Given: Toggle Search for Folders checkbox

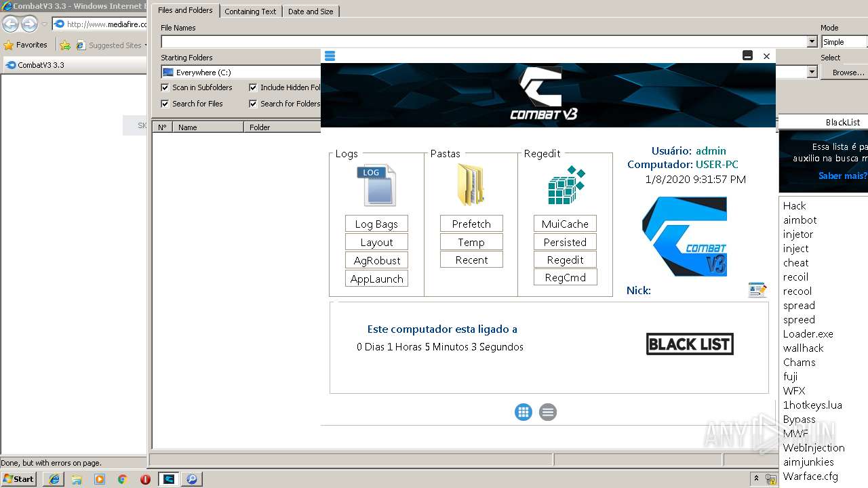Looking at the screenshot, I should click(x=253, y=104).
